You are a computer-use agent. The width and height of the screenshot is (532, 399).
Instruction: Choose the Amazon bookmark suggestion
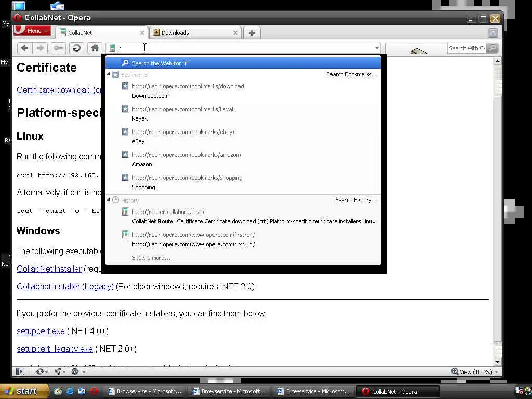[x=243, y=159]
